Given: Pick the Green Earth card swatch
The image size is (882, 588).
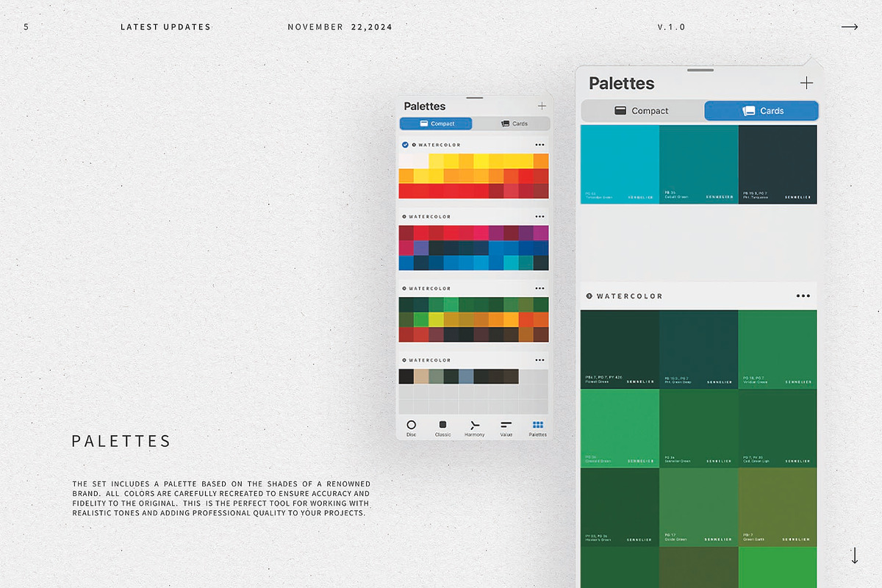Looking at the screenshot, I should click(x=778, y=506).
